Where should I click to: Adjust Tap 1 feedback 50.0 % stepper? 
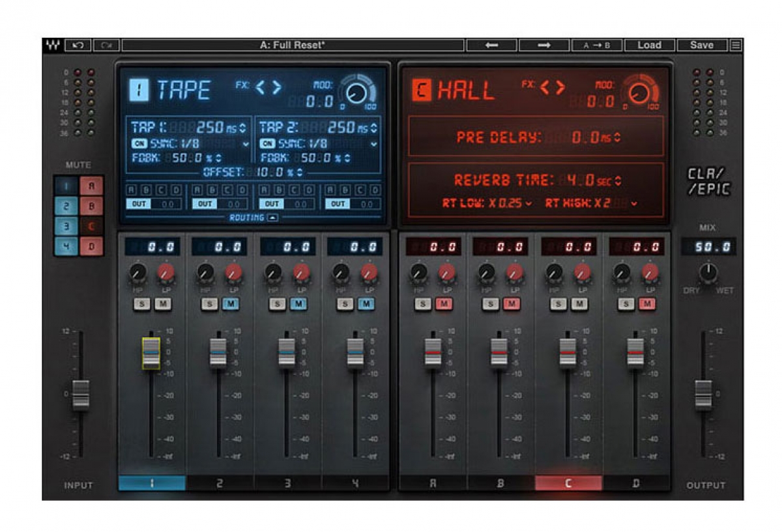tap(218, 158)
